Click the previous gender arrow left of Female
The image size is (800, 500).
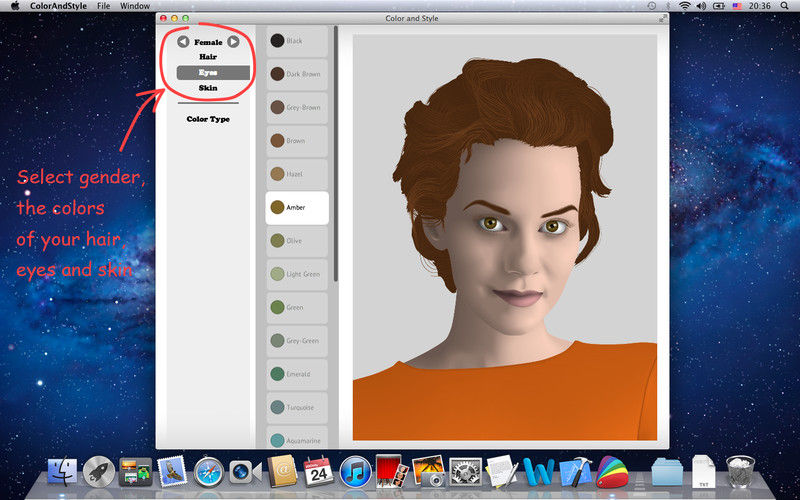pyautogui.click(x=183, y=42)
